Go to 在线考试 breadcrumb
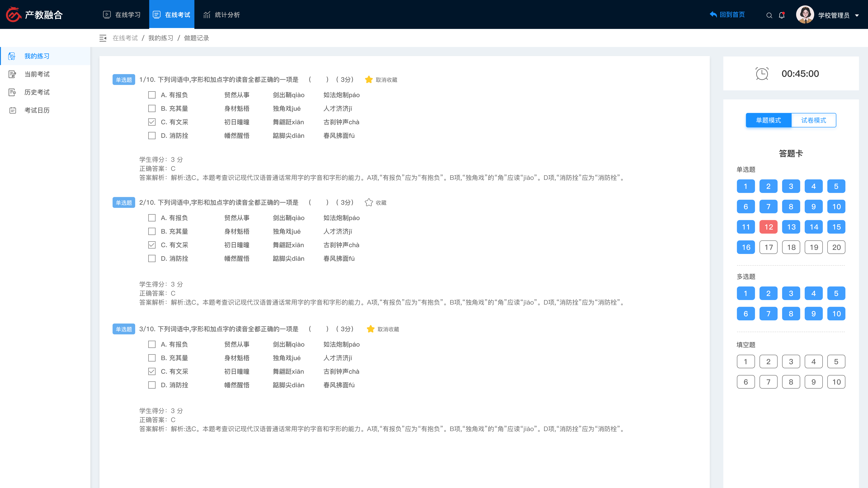Screen dimensions: 868x488 pyautogui.click(x=125, y=38)
